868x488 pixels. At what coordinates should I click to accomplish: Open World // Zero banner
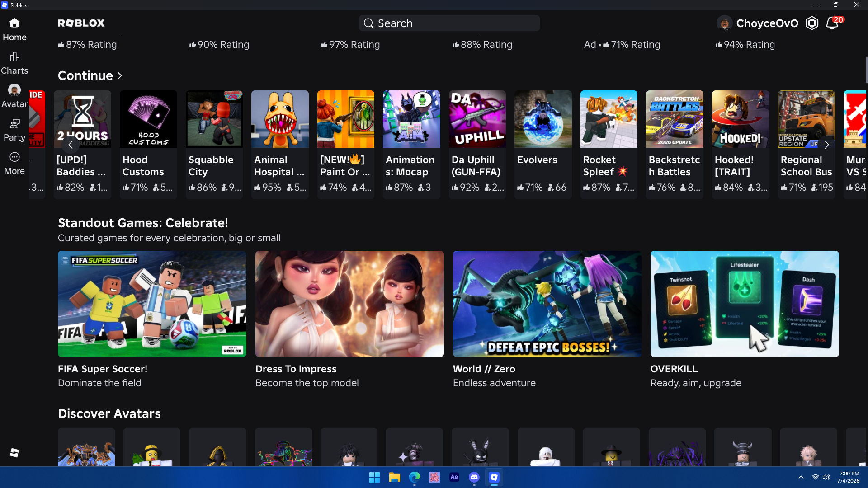(547, 304)
